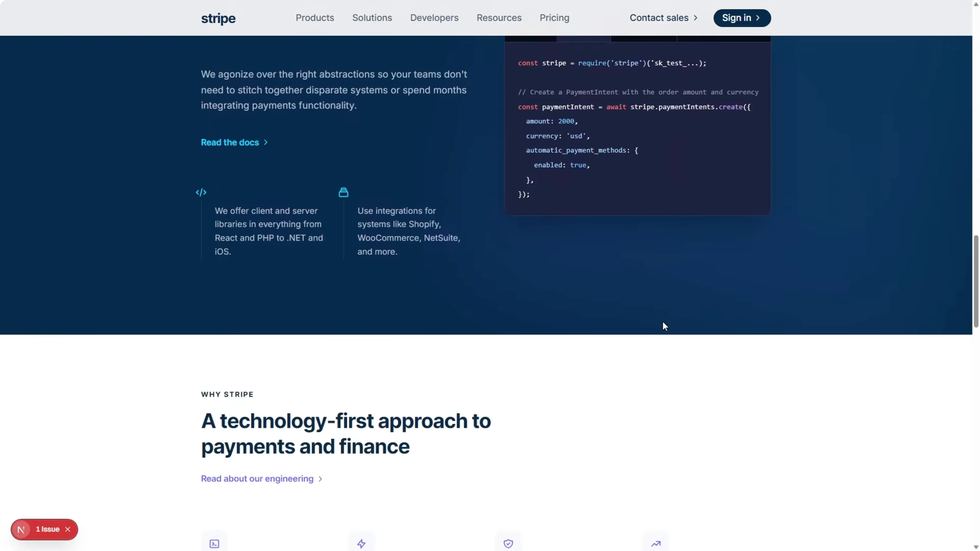
Task: Click the red N Next.js badge icon
Action: point(21,529)
